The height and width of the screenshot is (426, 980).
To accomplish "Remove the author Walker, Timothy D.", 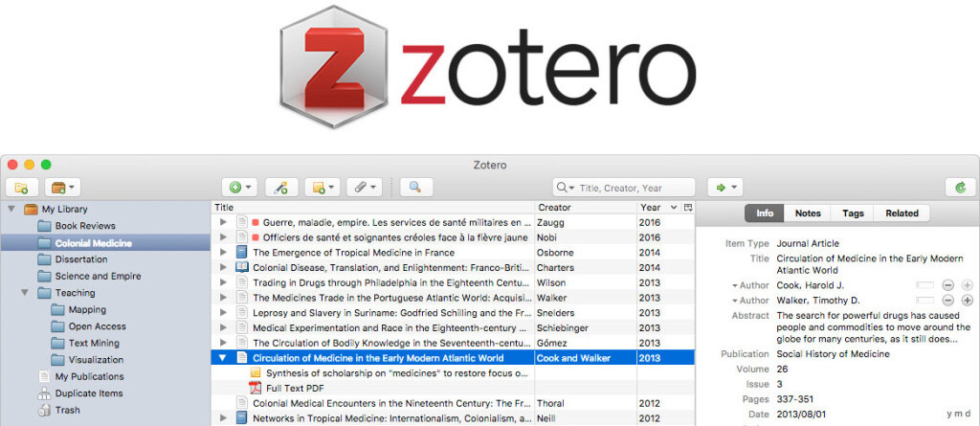I will tap(948, 301).
